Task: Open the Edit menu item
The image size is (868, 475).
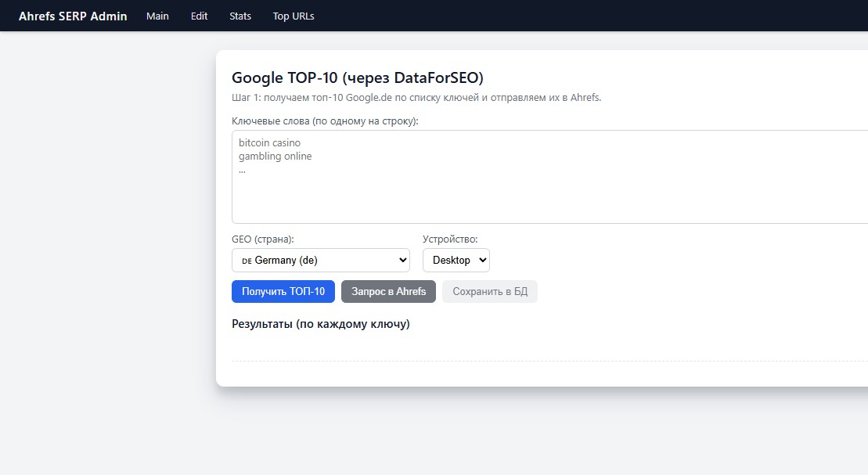Action: click(198, 16)
